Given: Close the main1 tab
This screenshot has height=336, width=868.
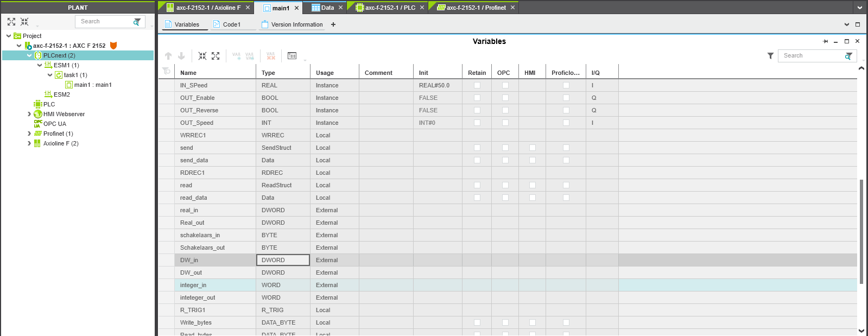Looking at the screenshot, I should [296, 8].
